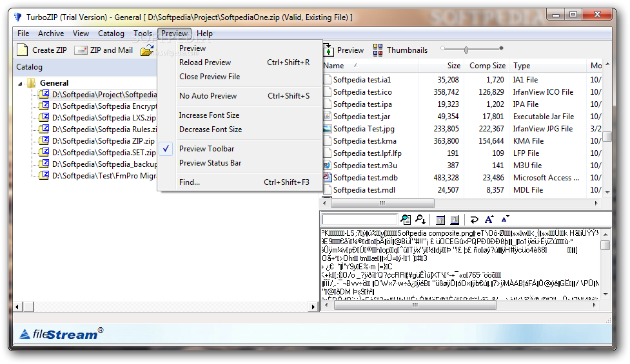Click the Catalog panel header

[x=85, y=67]
